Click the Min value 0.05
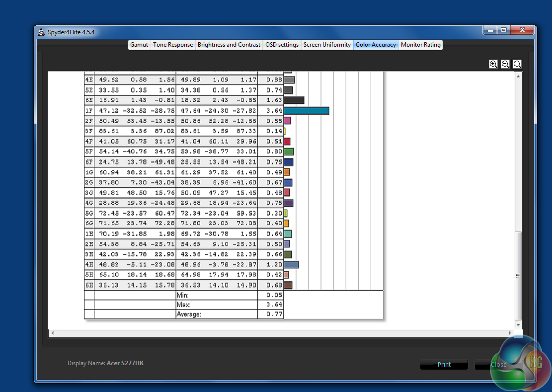This screenshot has height=392, width=552. pyautogui.click(x=274, y=295)
